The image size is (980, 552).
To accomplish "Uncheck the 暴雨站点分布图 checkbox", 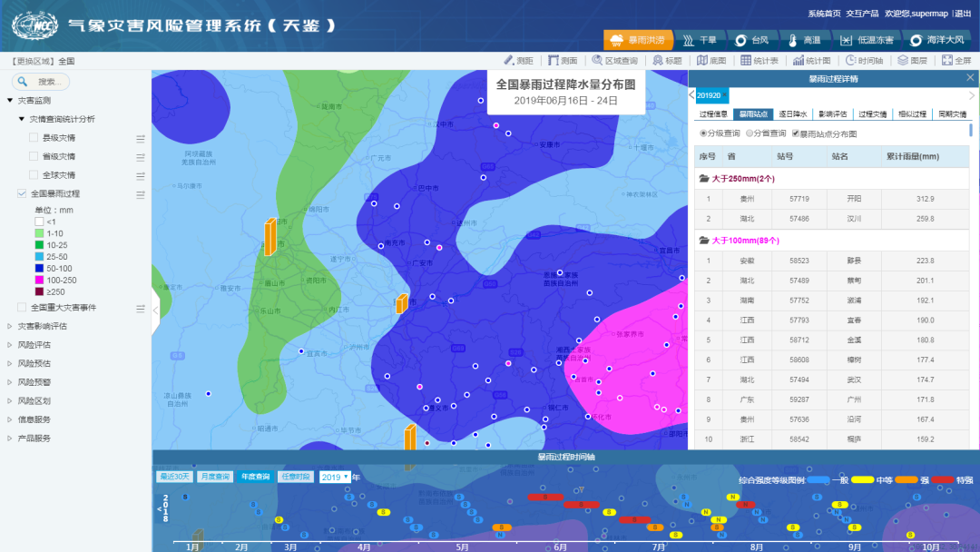I will [796, 133].
